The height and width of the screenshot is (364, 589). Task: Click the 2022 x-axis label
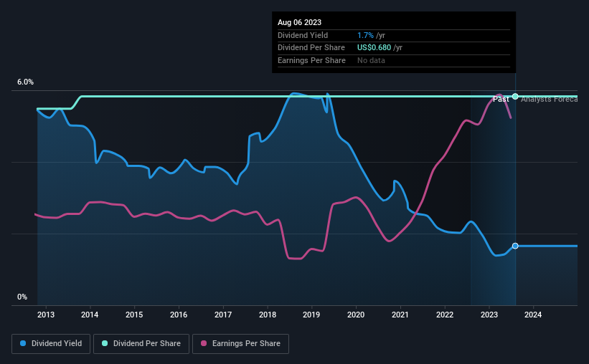pyautogui.click(x=445, y=315)
